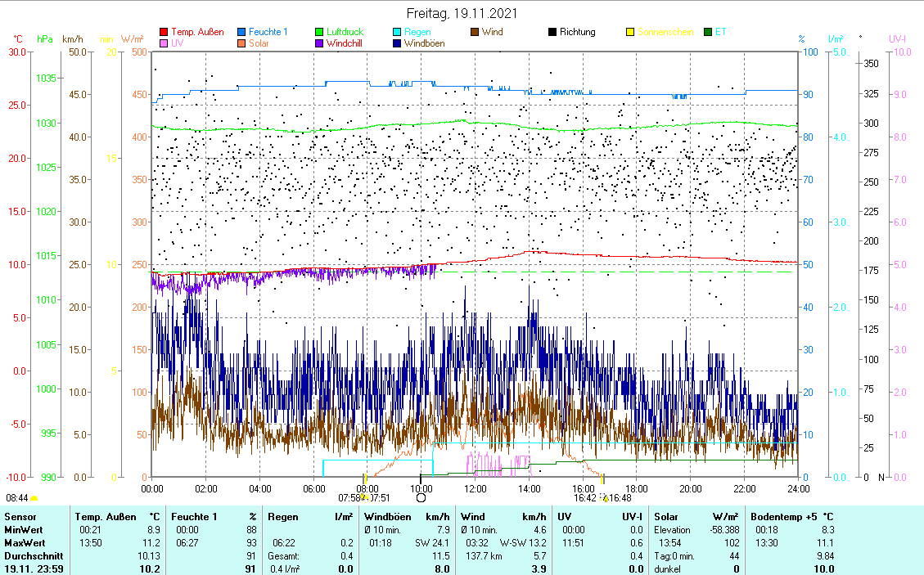Image resolution: width=924 pixels, height=575 pixels.
Task: Click the black Richtung legend square
Action: click(552, 33)
